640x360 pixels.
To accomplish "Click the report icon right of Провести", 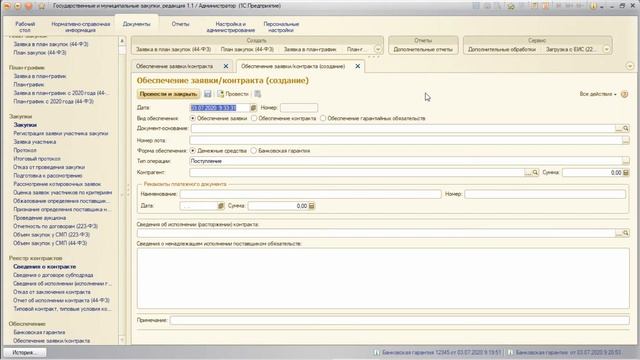I will 258,94.
